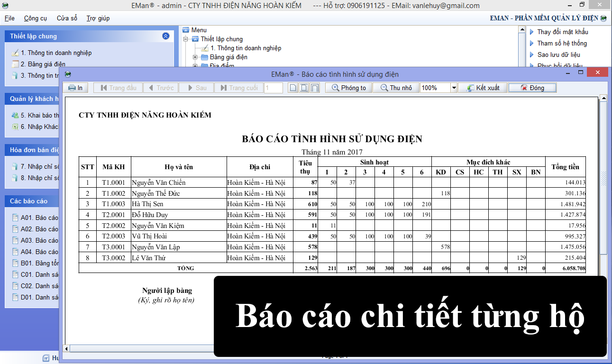Collapse the Thiết lập chung sidebar panel chevron

coord(165,36)
